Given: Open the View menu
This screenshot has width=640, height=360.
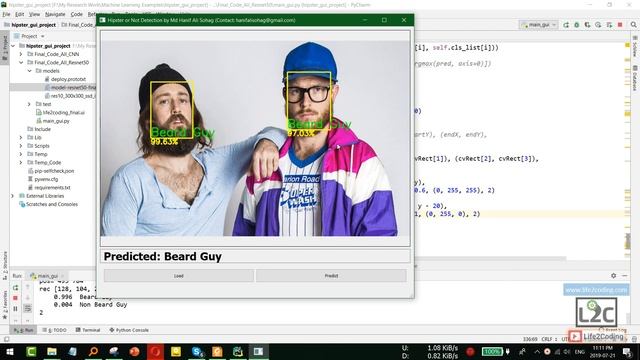Looking at the screenshot, I should 34,14.
